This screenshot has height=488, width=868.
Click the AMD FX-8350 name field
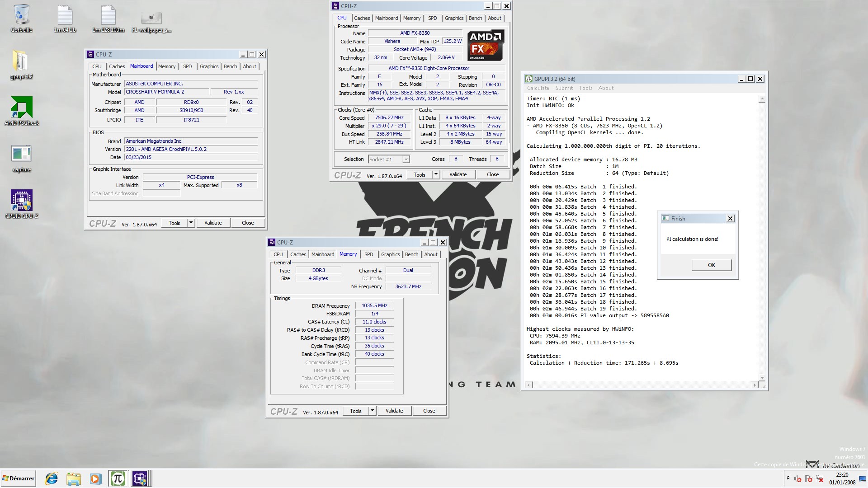tap(415, 33)
